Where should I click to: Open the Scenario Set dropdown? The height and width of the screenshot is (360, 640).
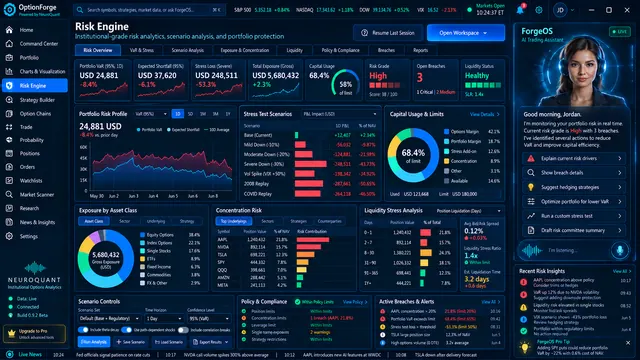(109, 318)
